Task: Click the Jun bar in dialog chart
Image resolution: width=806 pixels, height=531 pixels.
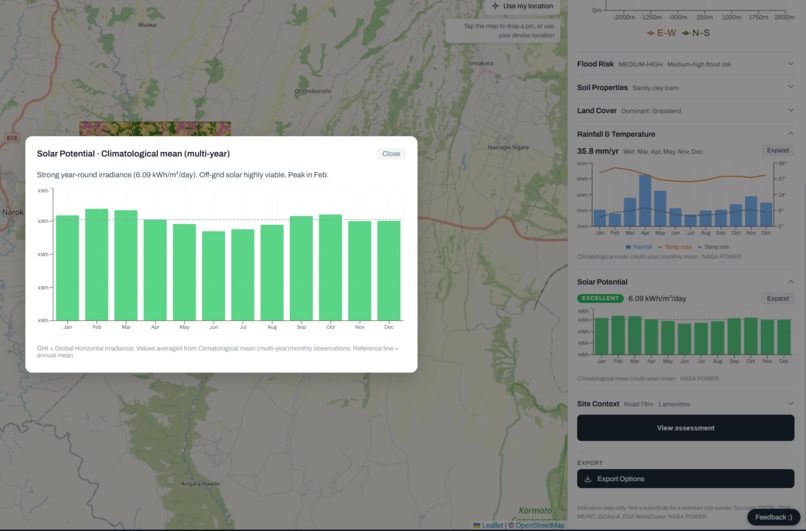Action: click(213, 276)
